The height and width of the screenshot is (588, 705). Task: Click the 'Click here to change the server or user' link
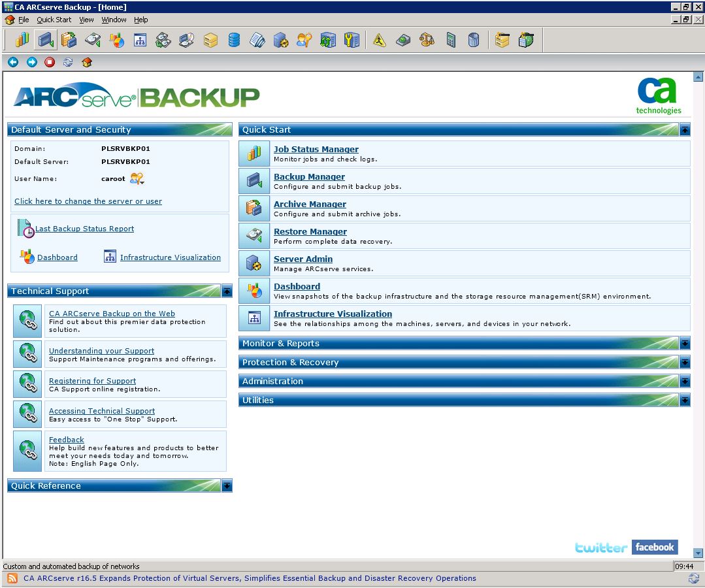point(88,201)
